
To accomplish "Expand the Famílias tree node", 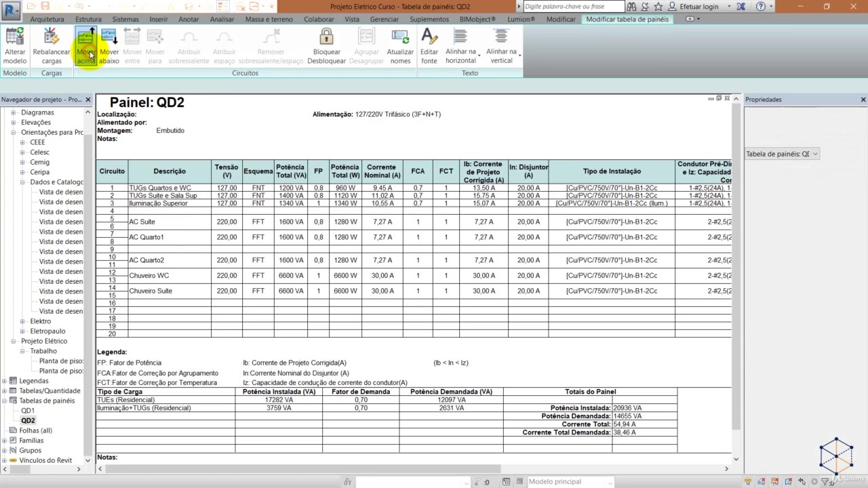I will click(5, 441).
